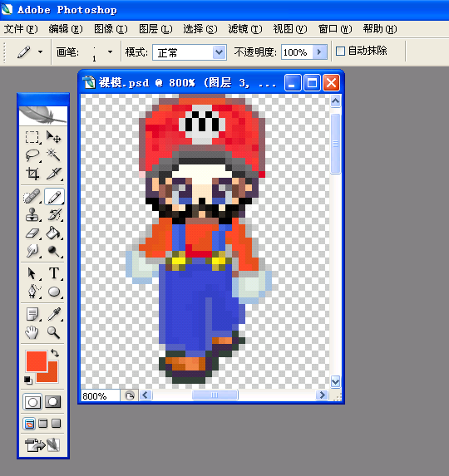Click the document icon in 裸模.psd title
Screen dimensions: 449x476
point(90,82)
